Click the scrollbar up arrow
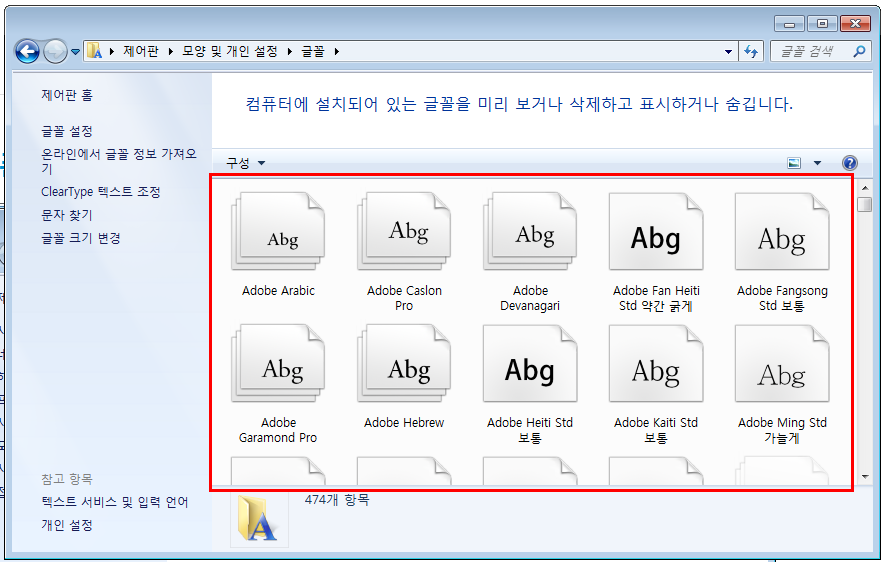 865,188
